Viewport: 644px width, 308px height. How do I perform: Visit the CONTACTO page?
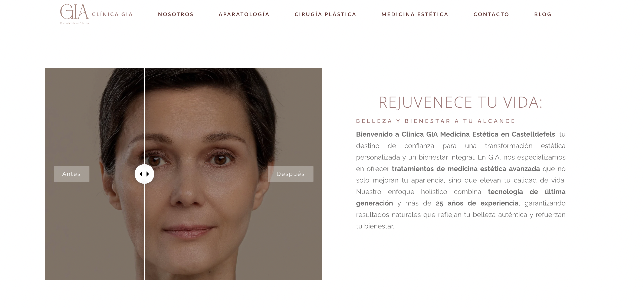point(491,14)
